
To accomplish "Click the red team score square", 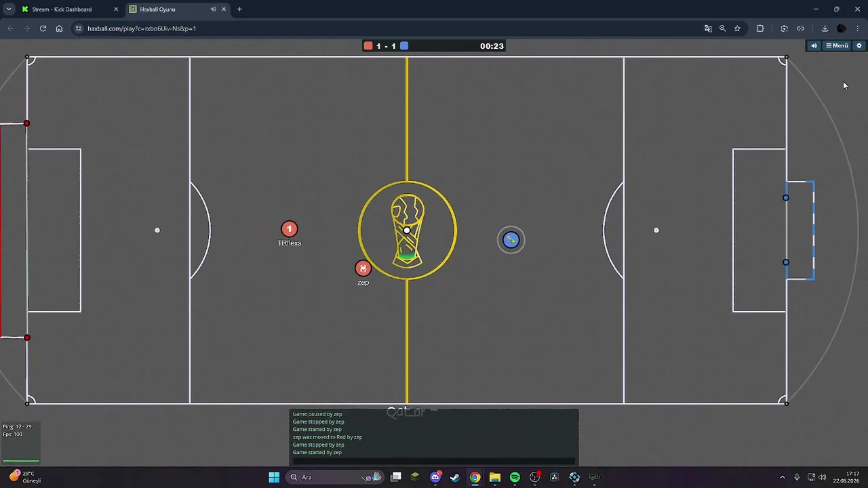I will (368, 46).
